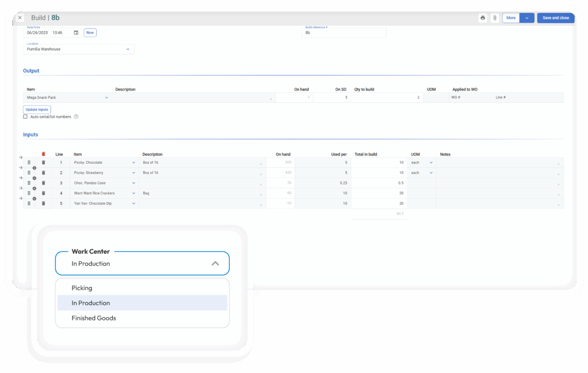
Task: Collapse the Work Center selector chevron
Action: click(x=215, y=263)
